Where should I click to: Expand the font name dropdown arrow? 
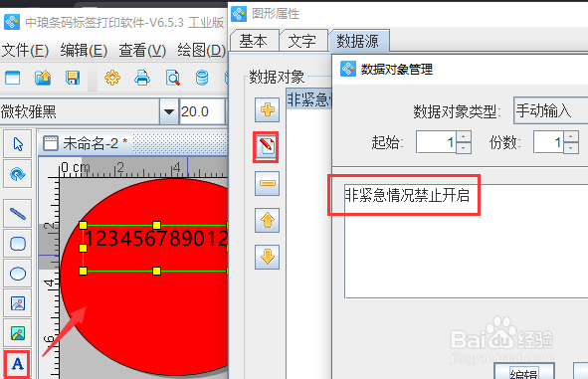coord(169,111)
